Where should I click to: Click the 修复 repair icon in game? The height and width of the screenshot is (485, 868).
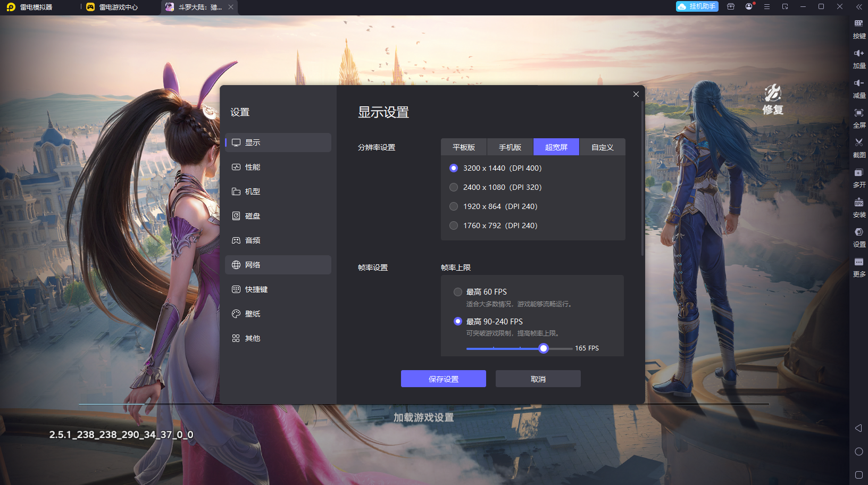(x=773, y=99)
